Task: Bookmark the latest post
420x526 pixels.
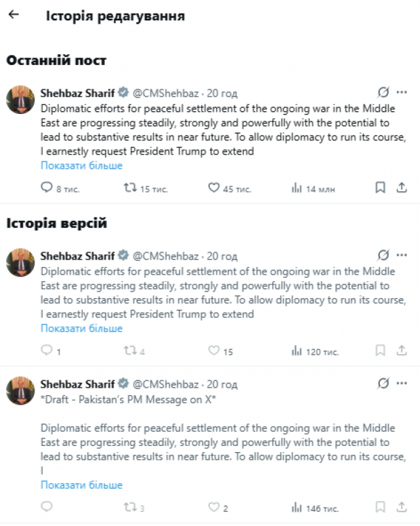Action: [381, 188]
